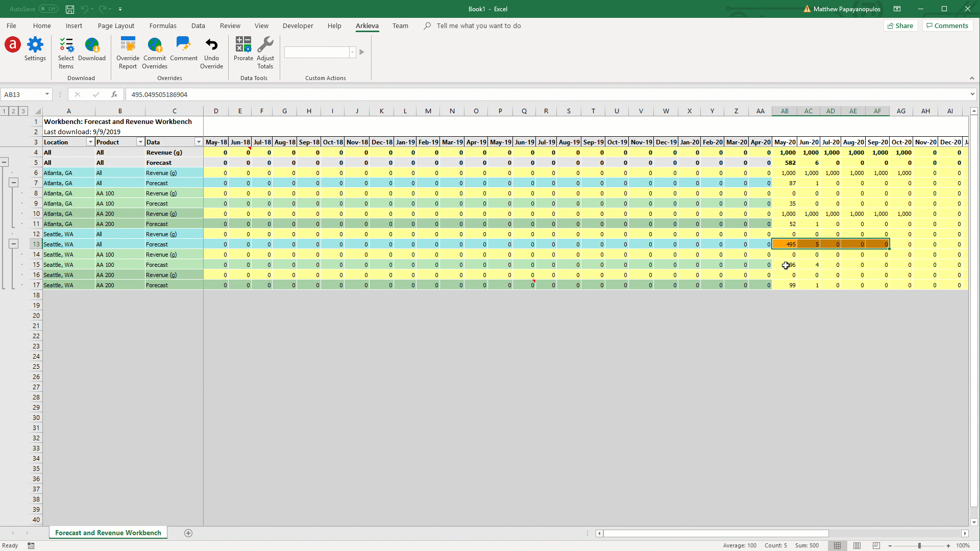This screenshot has height=551, width=980.
Task: Customize Quick Access Toolbar dropdown
Action: click(120, 9)
